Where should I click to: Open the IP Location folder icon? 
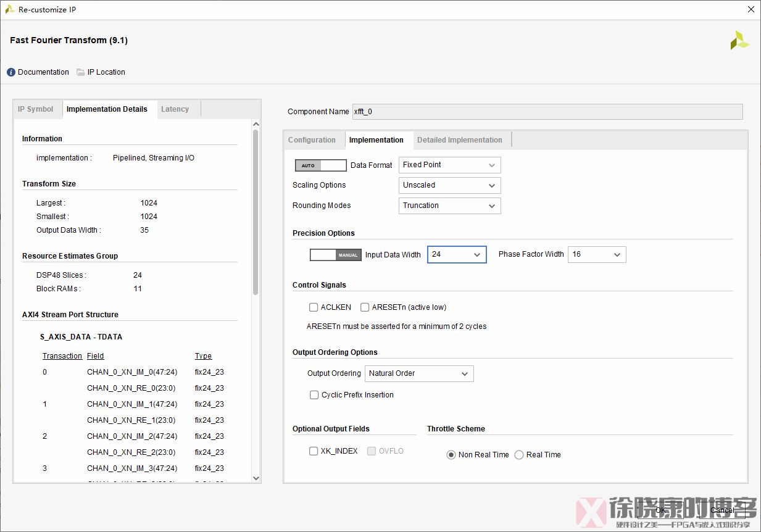(80, 72)
